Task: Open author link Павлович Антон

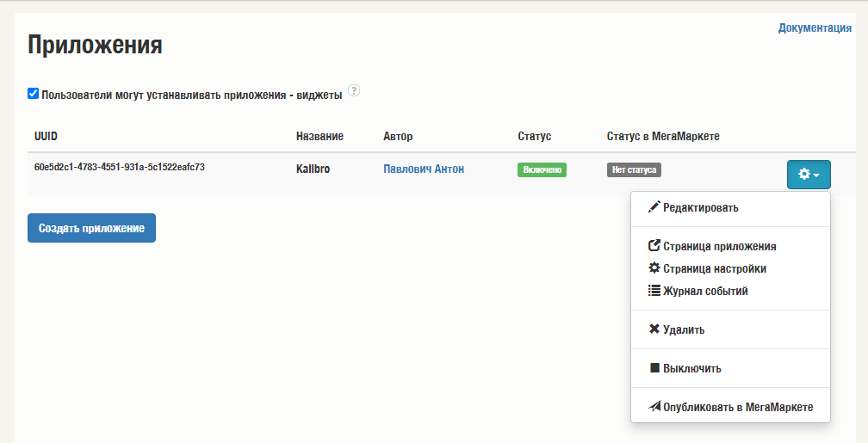Action: pos(424,169)
